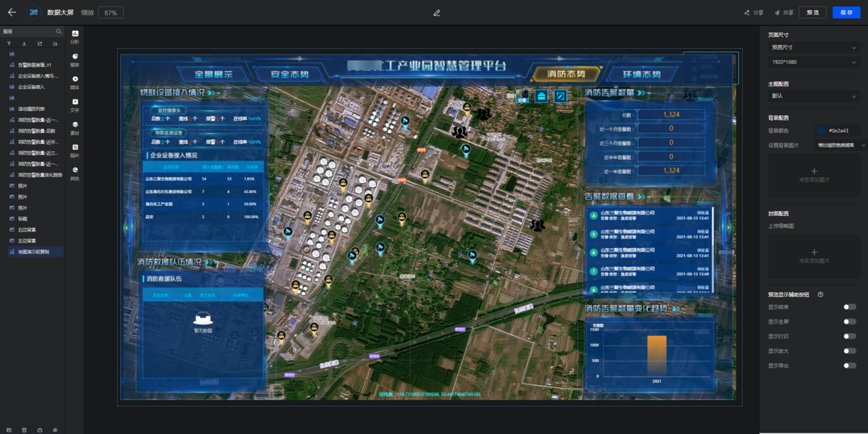Click the help icon beside 预览显示辅助按钮
The width and height of the screenshot is (868, 434).
(821, 295)
